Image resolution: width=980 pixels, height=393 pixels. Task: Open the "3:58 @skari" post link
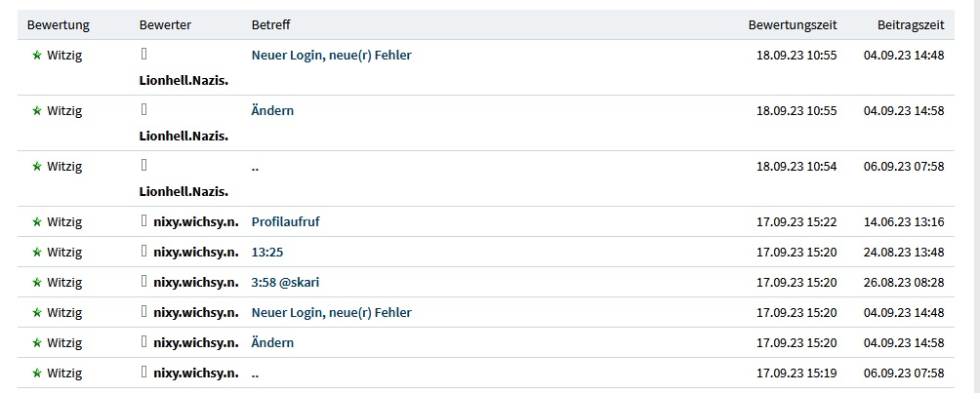coord(285,283)
